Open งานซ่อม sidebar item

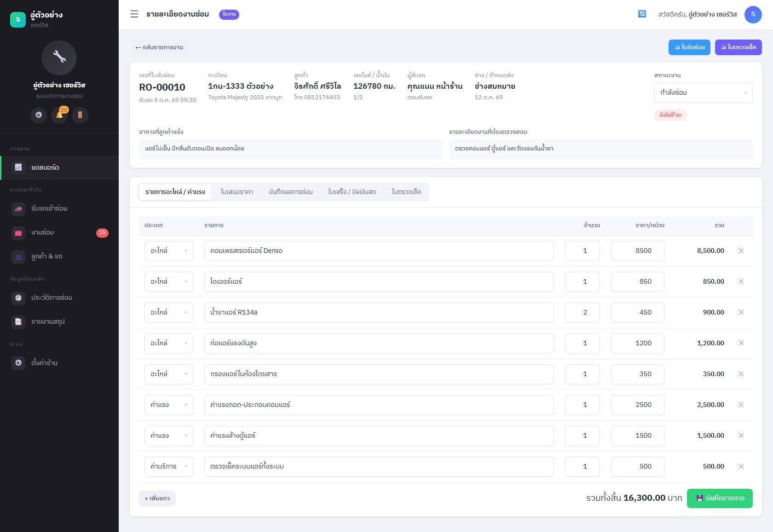59,233
